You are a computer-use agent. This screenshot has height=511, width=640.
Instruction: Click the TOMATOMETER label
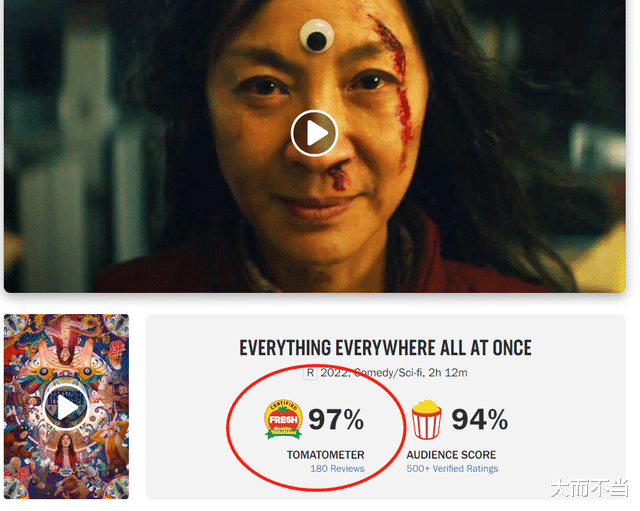click(325, 455)
